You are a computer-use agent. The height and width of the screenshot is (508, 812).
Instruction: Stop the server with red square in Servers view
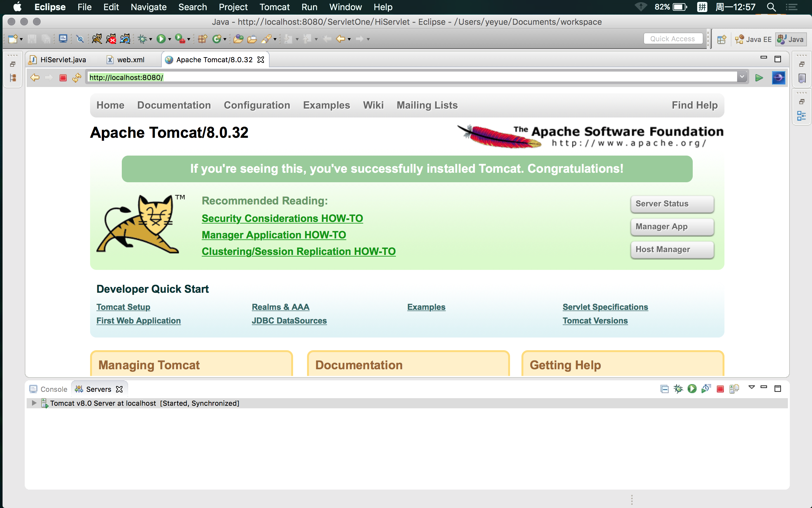pyautogui.click(x=720, y=389)
